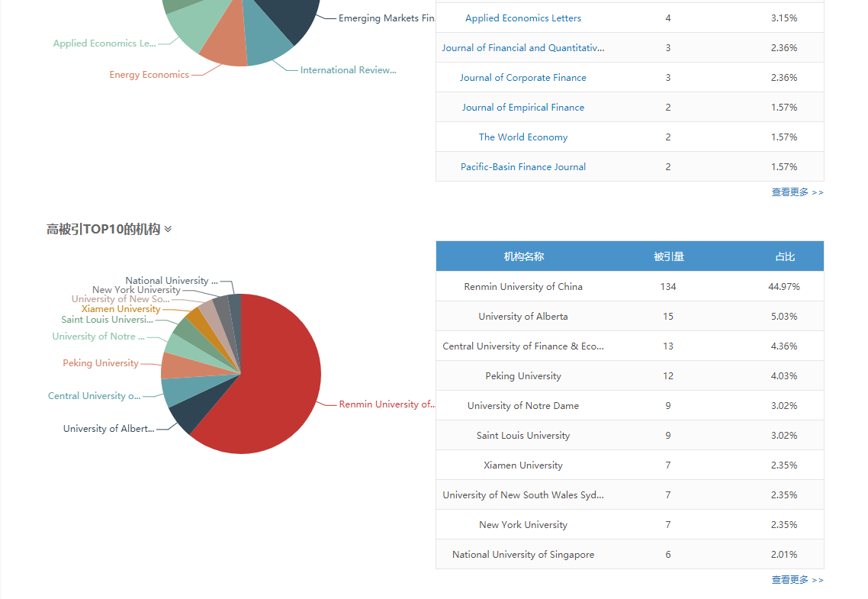The image size is (868, 599).
Task: Click the 44.97% percentage value
Action: [x=784, y=287]
